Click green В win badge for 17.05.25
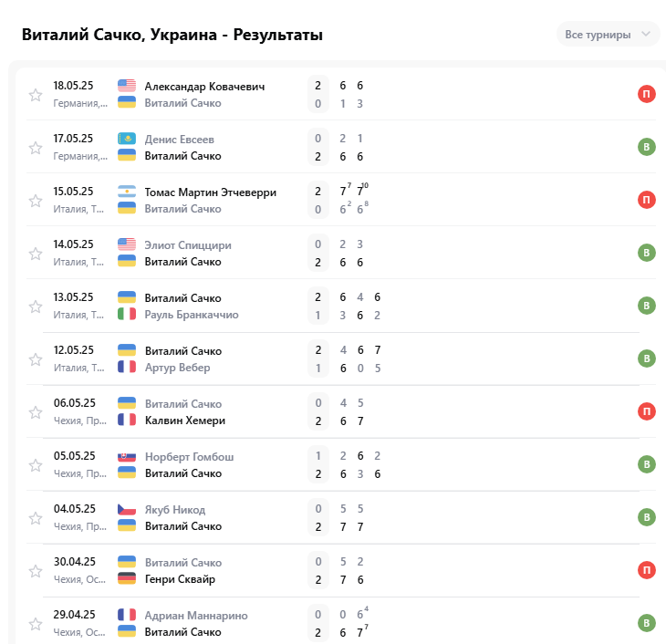The image size is (666, 644). click(x=647, y=147)
